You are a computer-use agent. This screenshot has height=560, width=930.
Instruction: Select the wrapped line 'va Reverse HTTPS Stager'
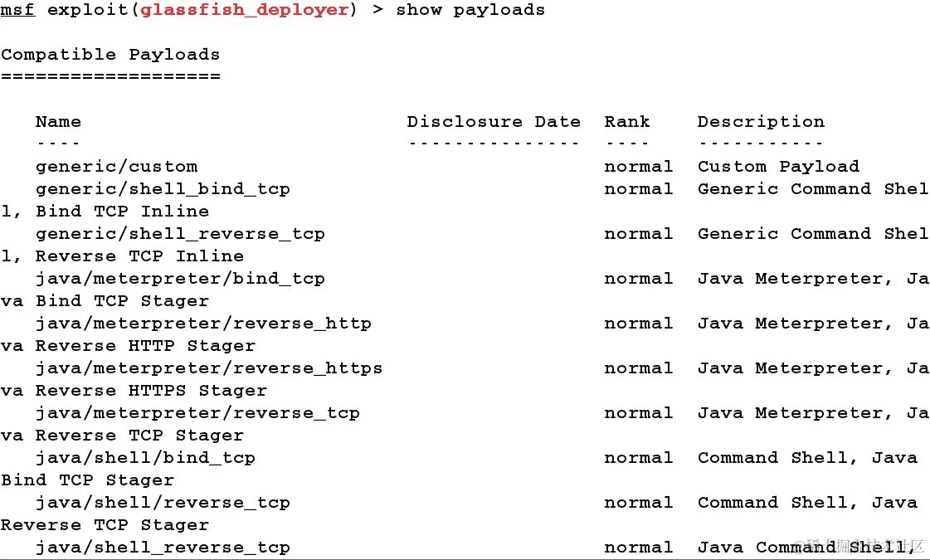point(134,391)
